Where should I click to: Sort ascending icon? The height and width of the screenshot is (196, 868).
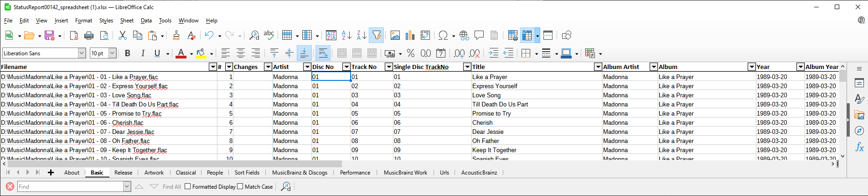pos(346,35)
